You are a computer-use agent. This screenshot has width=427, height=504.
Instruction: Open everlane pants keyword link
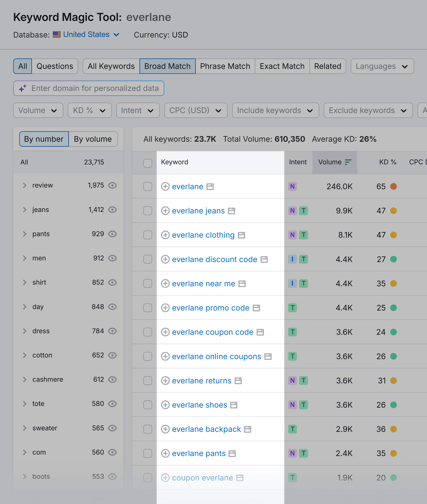199,453
